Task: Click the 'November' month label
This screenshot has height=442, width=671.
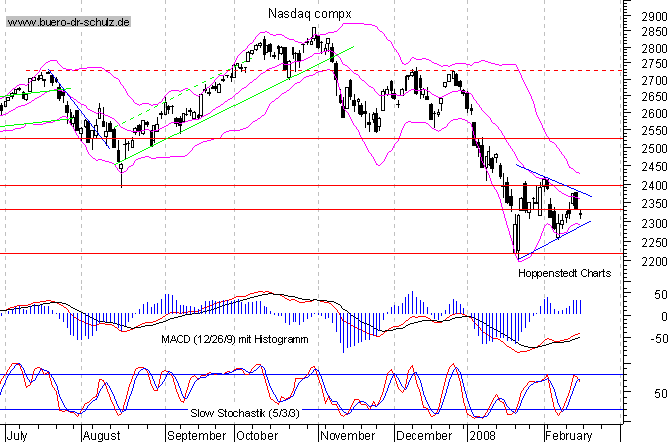Action: [348, 436]
